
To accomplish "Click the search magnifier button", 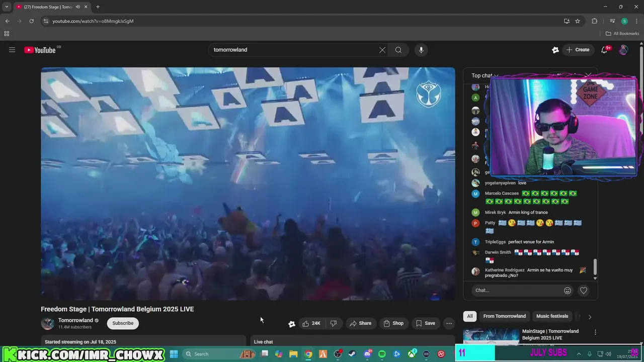I will pos(398,50).
